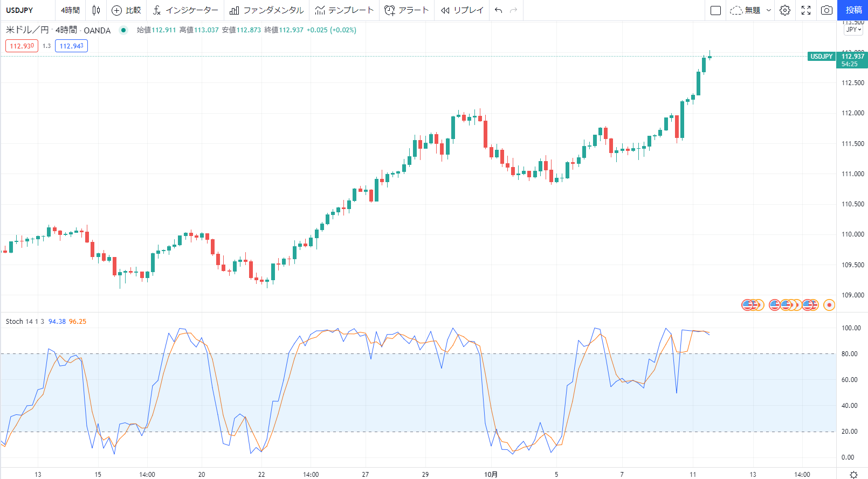The image size is (868, 479).
Task: Save the 無題 chart layout
Action: (x=746, y=10)
